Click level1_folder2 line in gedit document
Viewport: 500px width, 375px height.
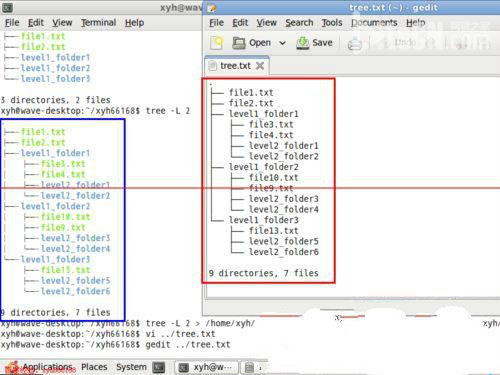pyautogui.click(x=264, y=167)
